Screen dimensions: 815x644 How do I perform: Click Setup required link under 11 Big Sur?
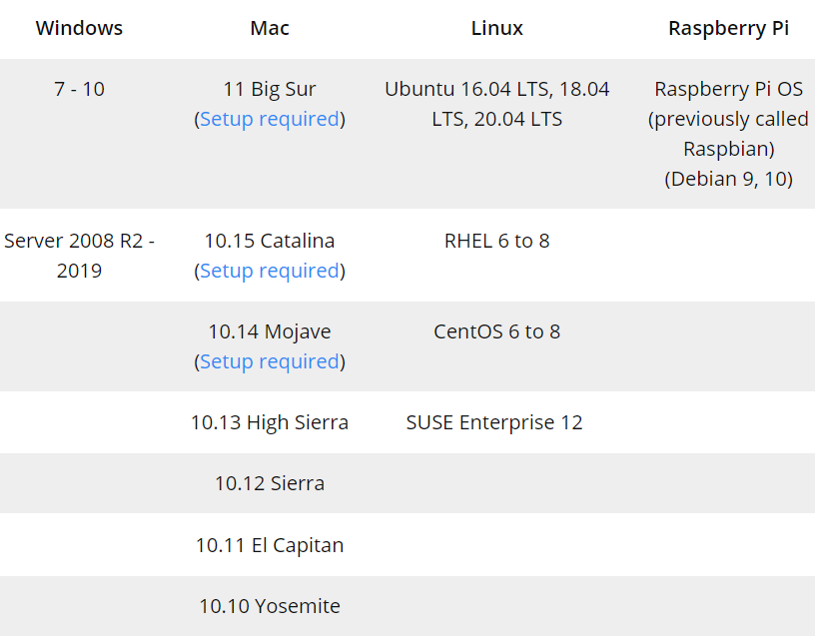[270, 119]
